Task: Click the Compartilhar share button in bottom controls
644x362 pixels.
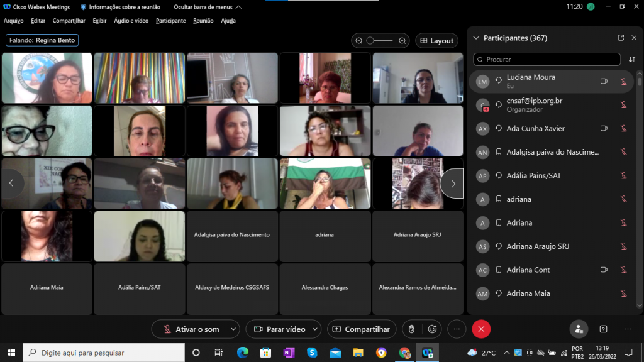Action: [x=362, y=329]
